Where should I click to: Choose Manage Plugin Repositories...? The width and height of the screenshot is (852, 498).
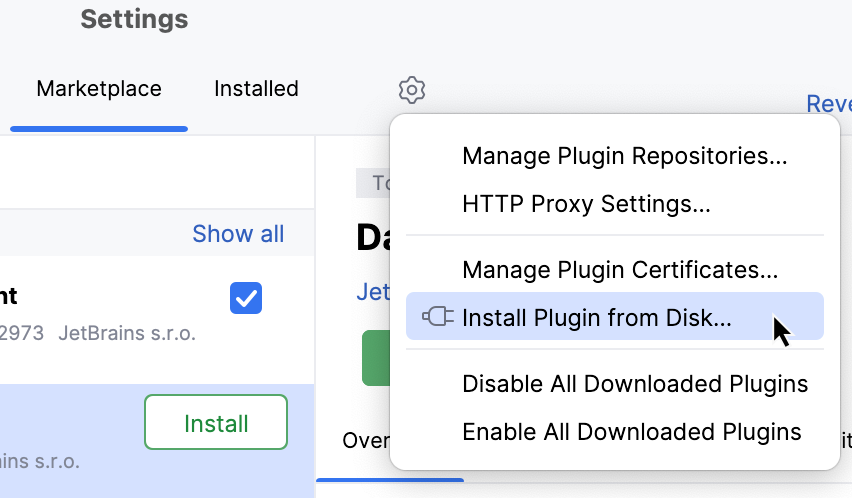(x=624, y=156)
